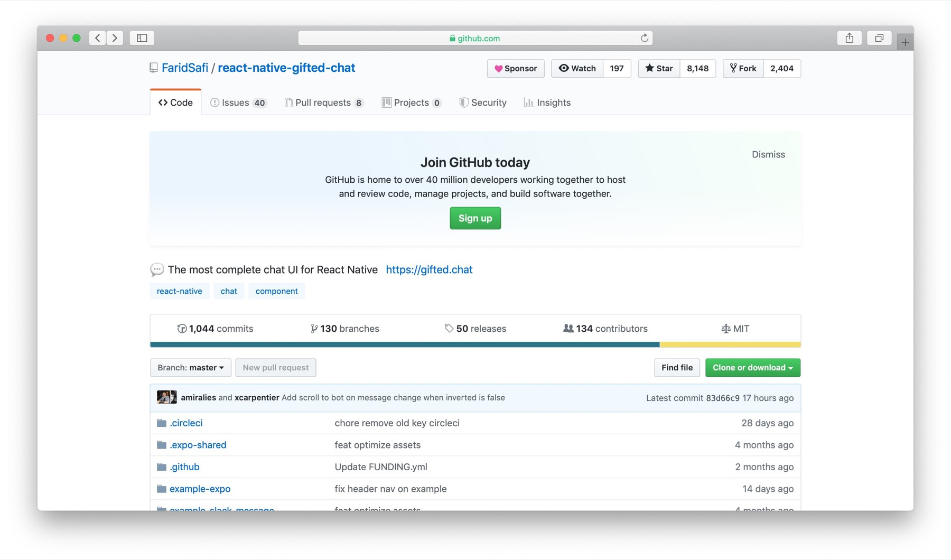Open 'fix header nav on example' commit

[x=390, y=489]
